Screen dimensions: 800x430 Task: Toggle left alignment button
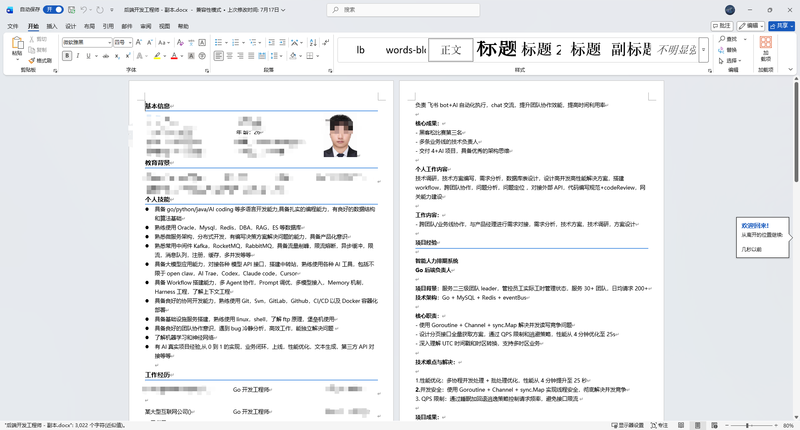(x=218, y=56)
